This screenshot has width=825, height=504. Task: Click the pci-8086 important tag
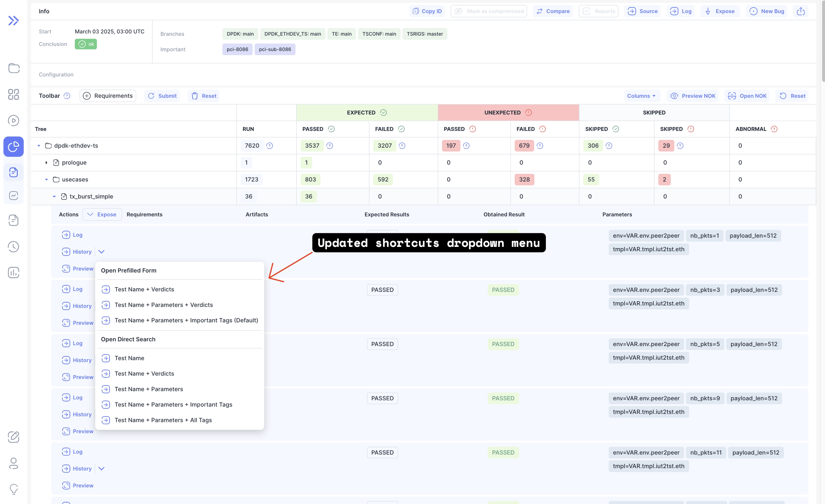(x=237, y=50)
